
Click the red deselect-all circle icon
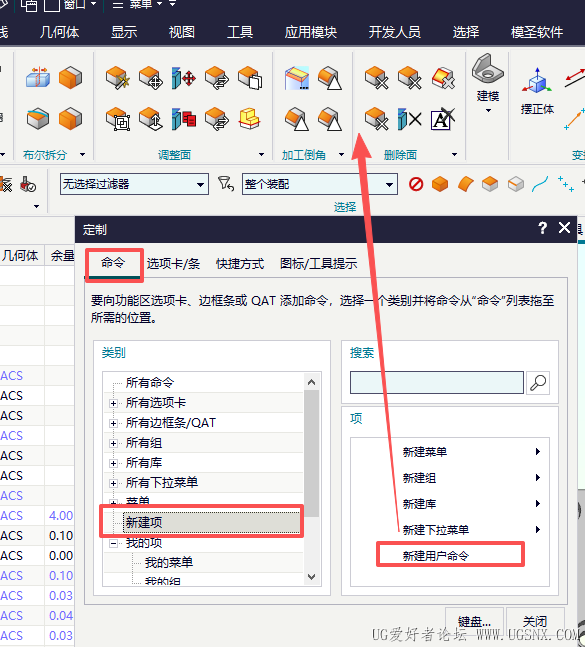[416, 184]
